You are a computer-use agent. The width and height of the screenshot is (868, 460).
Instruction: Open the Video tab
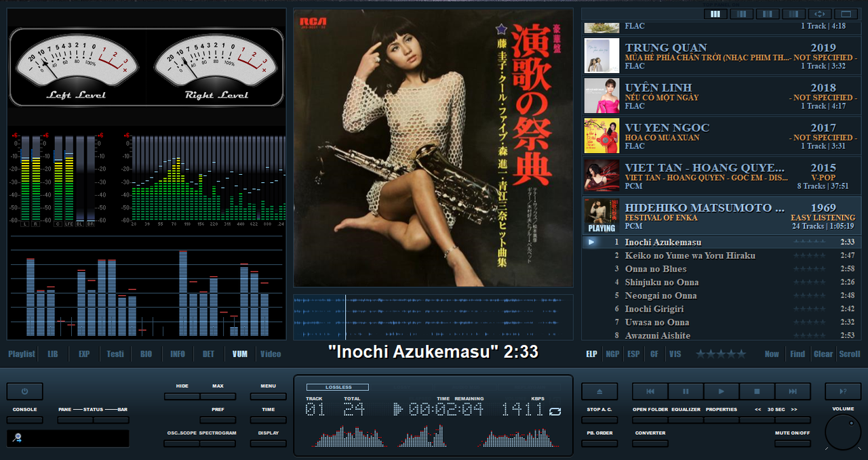271,354
